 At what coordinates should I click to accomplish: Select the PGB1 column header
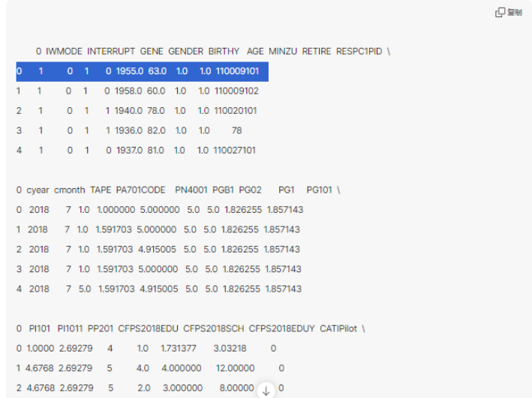click(x=223, y=190)
